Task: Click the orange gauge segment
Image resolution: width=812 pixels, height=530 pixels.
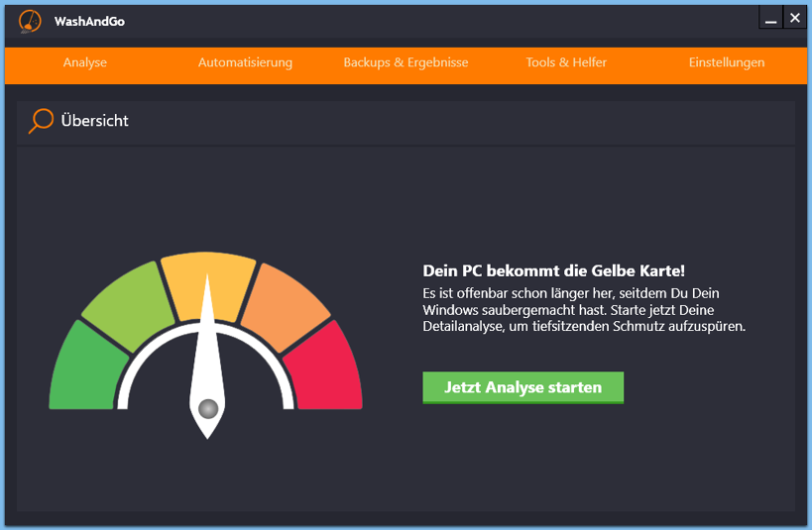Action: [x=284, y=306]
